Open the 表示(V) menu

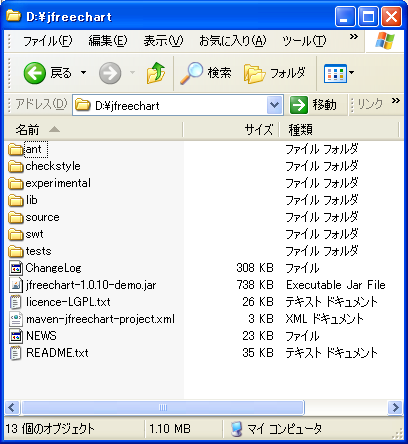[163, 41]
